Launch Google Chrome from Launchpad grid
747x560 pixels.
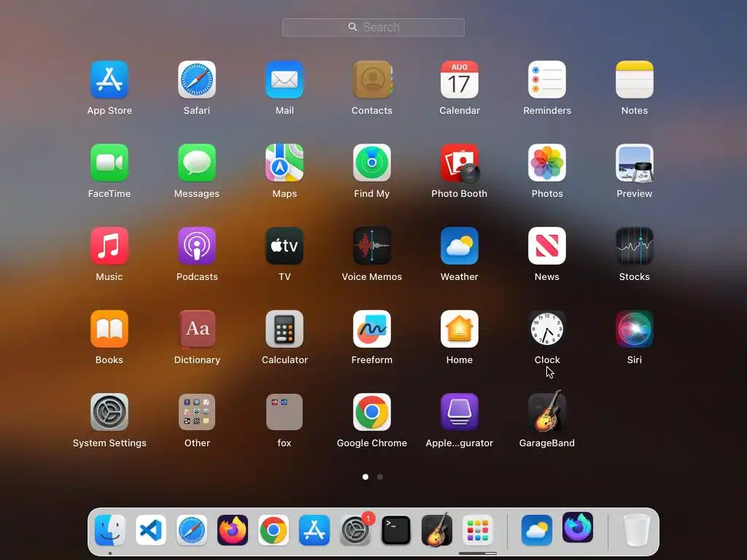click(x=372, y=412)
